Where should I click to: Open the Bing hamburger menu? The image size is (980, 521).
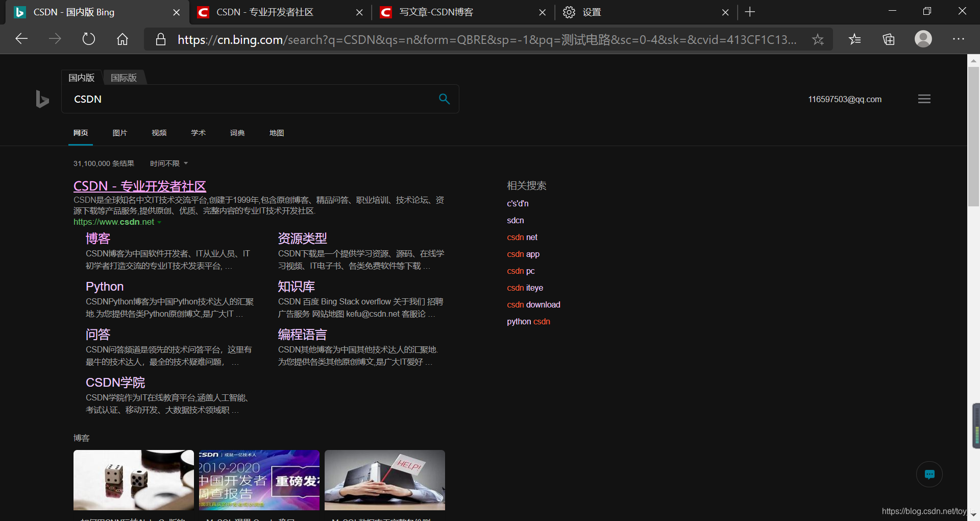[924, 99]
